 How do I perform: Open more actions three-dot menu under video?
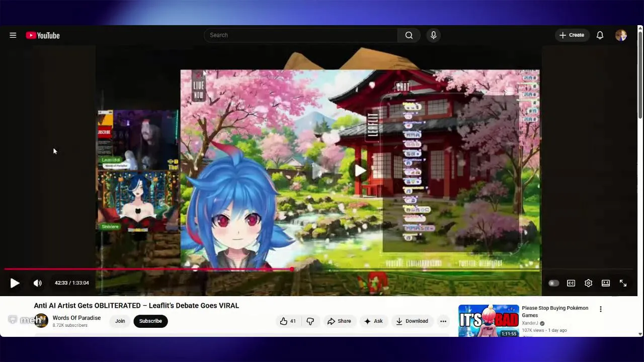tap(443, 321)
